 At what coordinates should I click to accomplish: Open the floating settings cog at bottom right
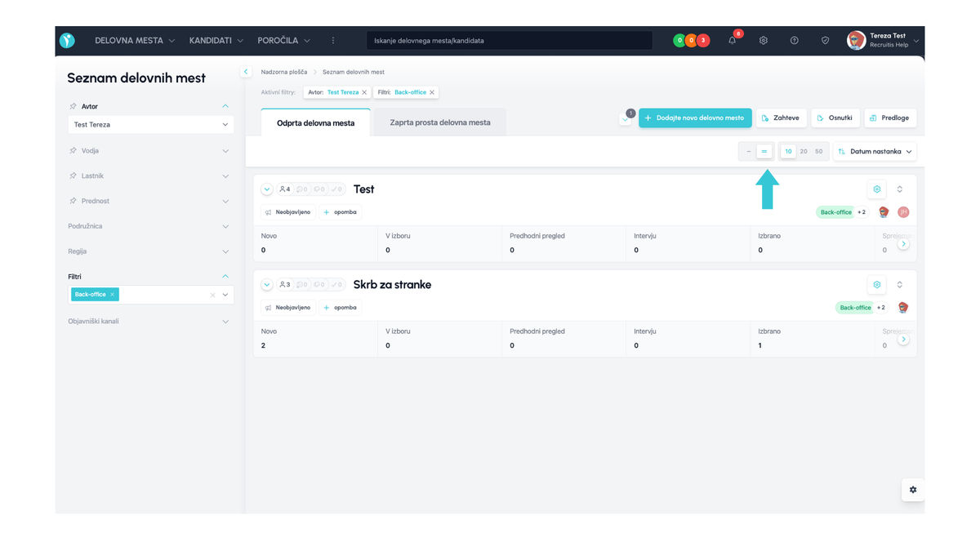pyautogui.click(x=912, y=490)
